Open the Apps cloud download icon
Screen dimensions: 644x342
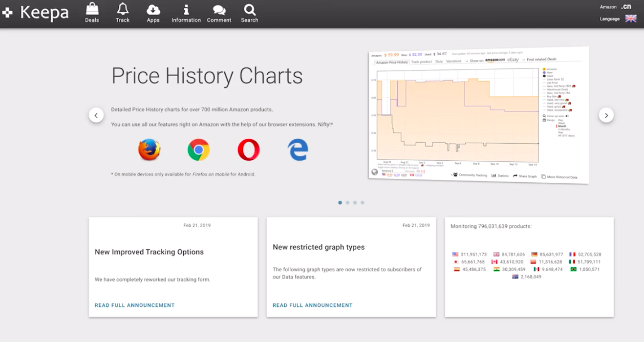(x=153, y=10)
